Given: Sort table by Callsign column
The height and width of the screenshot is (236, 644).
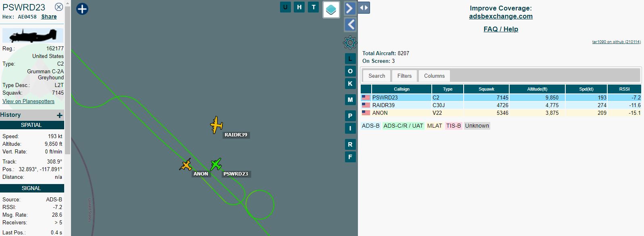Looking at the screenshot, I should pyautogui.click(x=401, y=89).
